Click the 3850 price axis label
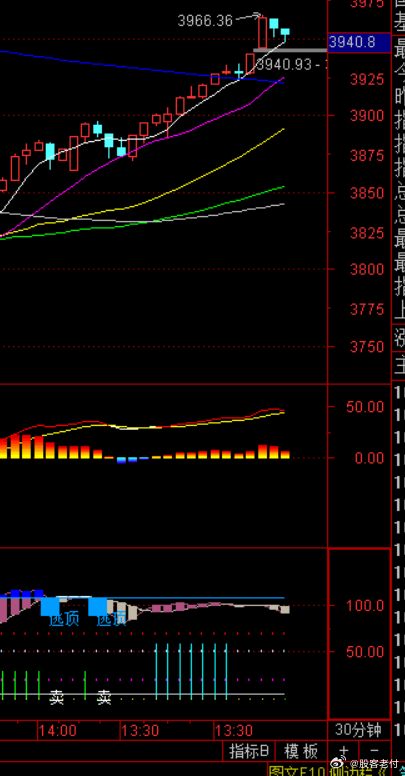The width and height of the screenshot is (405, 776). pos(367,193)
